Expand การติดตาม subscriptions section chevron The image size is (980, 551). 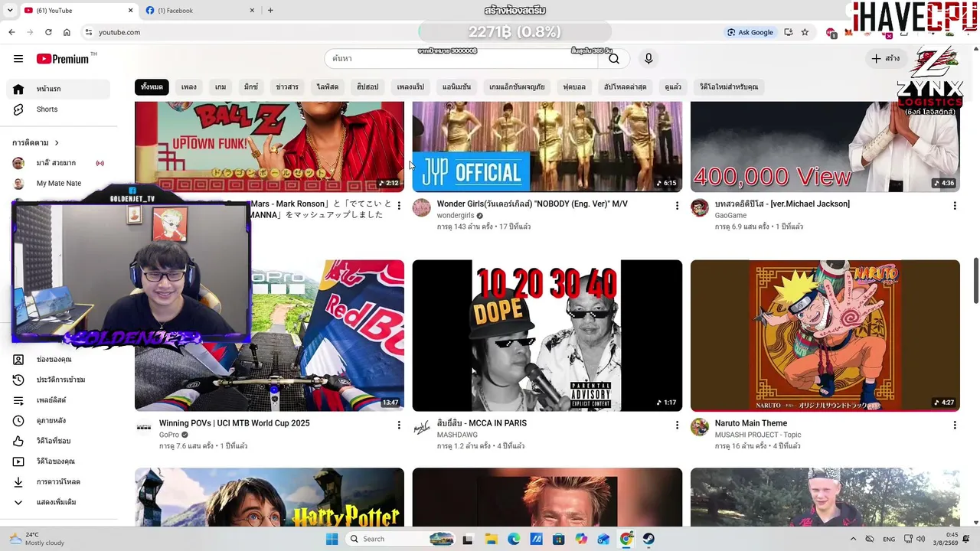57,143
